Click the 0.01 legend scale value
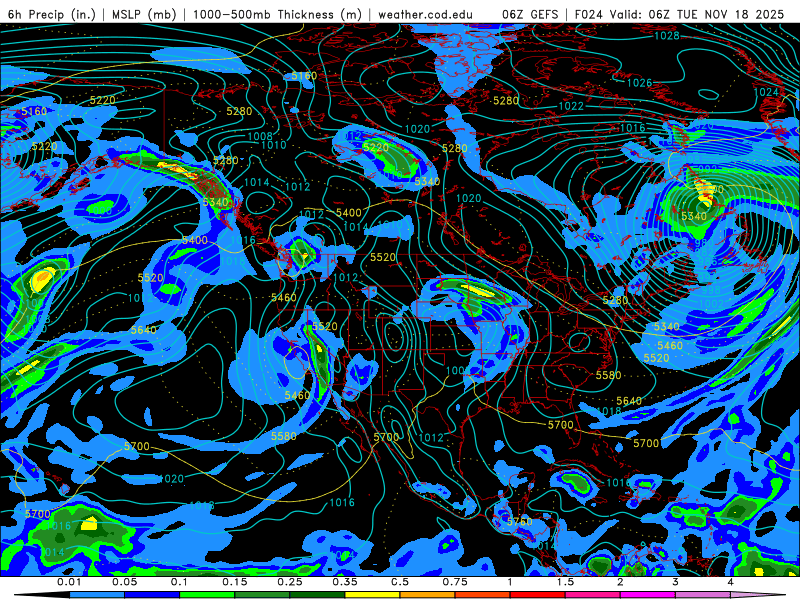This screenshot has height=600, width=800. tap(69, 582)
